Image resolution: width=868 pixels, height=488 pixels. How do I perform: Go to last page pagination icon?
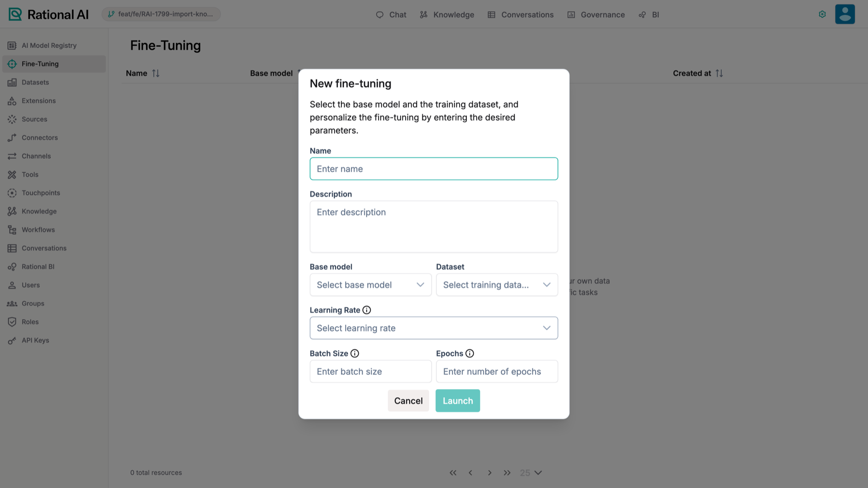click(507, 473)
